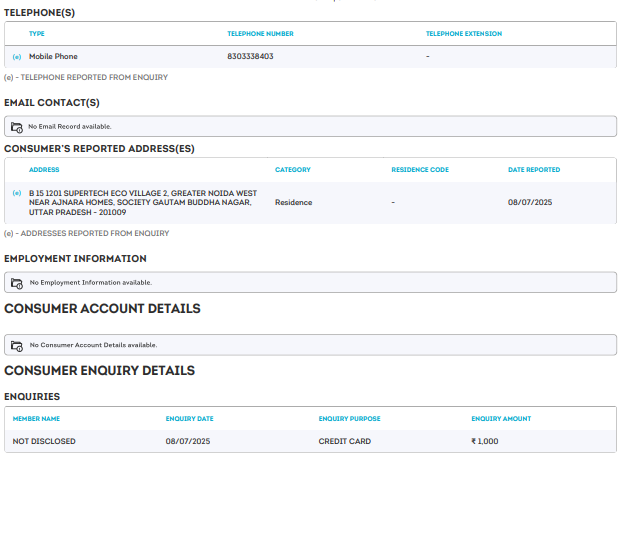The width and height of the screenshot is (637, 552).
Task: Click the Category column header in addresses
Action: [292, 170]
